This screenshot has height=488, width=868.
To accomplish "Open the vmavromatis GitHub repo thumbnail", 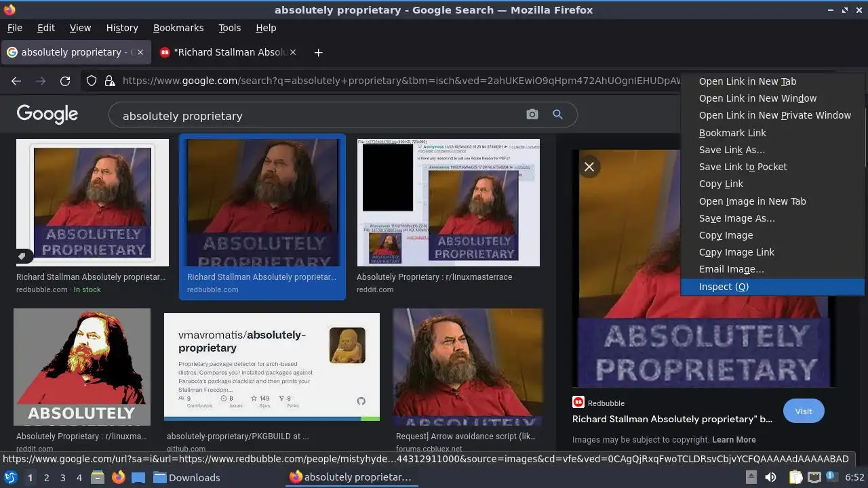I will tap(272, 367).
